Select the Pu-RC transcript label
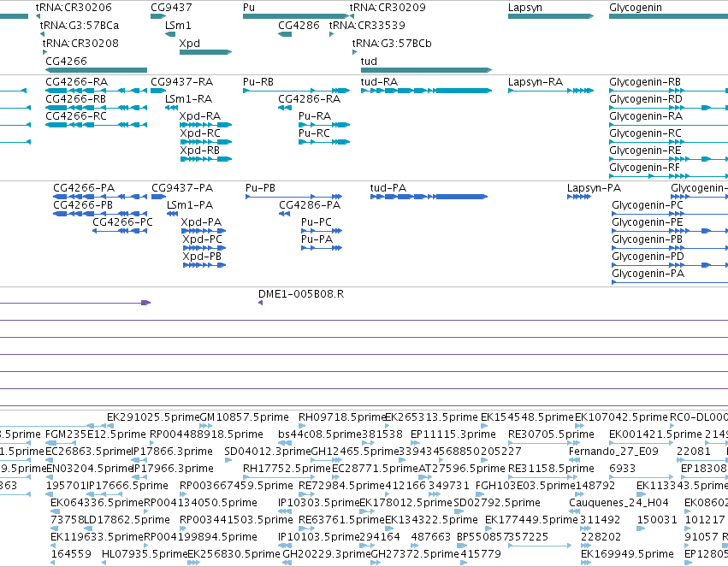 (x=314, y=133)
